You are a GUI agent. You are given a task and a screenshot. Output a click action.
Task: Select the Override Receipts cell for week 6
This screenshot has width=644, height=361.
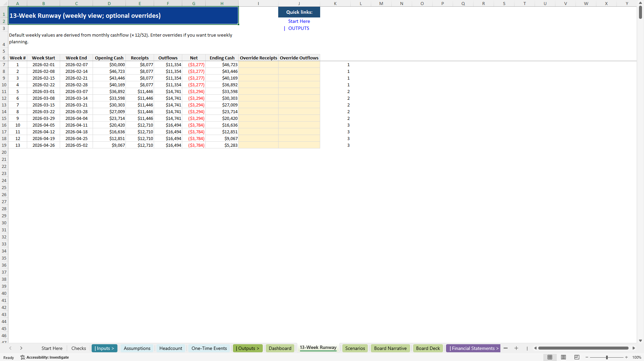[258, 98]
